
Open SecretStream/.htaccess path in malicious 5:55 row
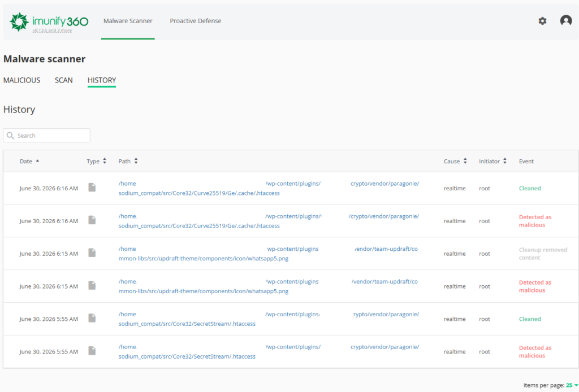269,351
